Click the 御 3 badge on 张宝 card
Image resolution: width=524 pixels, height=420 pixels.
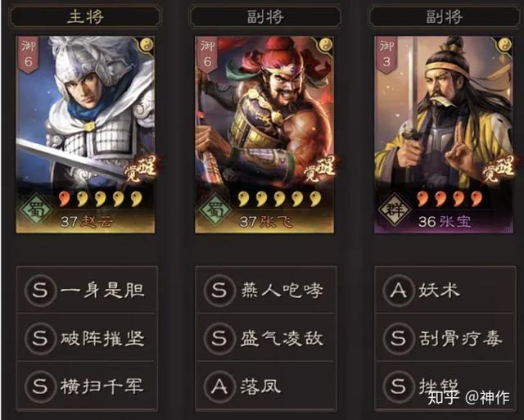386,53
